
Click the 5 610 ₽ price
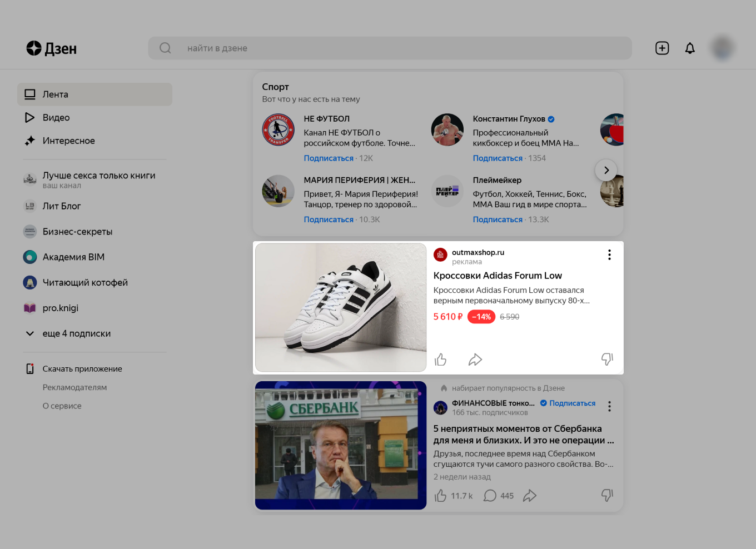pyautogui.click(x=448, y=317)
